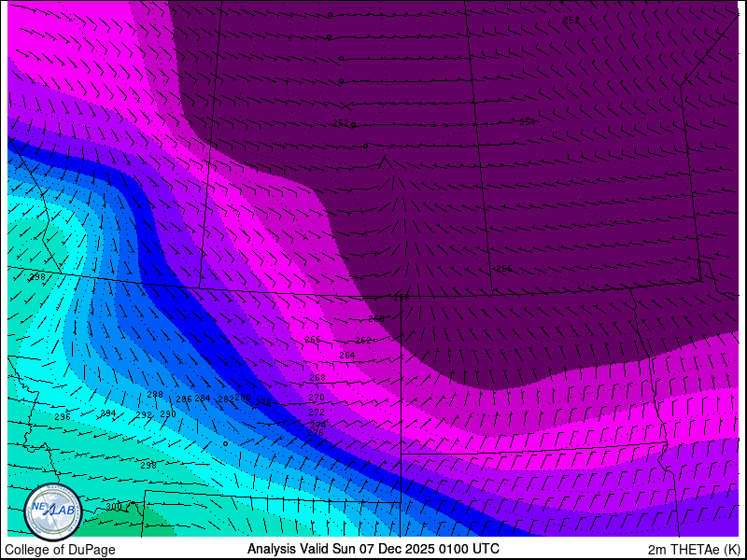
Task: Click the 292 contour label
Action: 144,414
